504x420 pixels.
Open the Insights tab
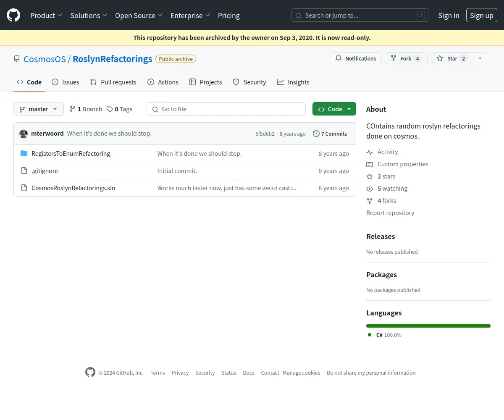pyautogui.click(x=293, y=82)
